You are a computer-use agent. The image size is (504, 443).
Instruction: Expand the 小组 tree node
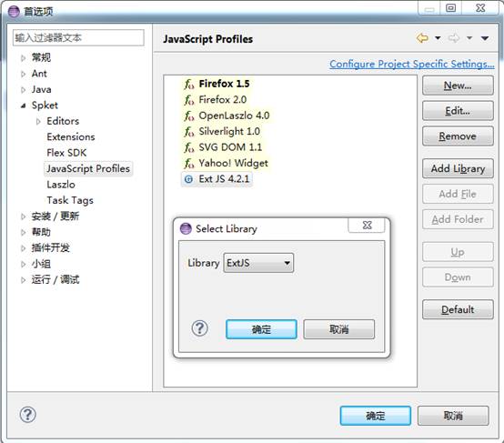coord(23,264)
